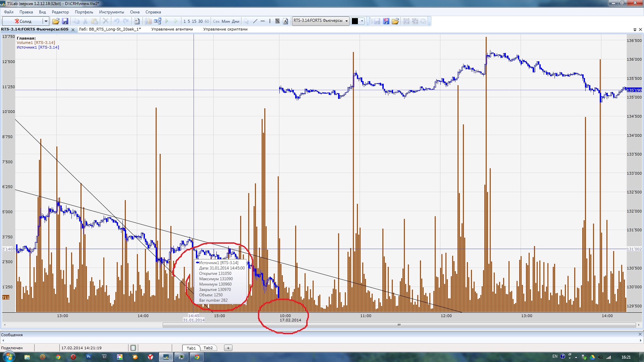
Task: Select the text annotation tool
Action: pyautogui.click(x=285, y=21)
